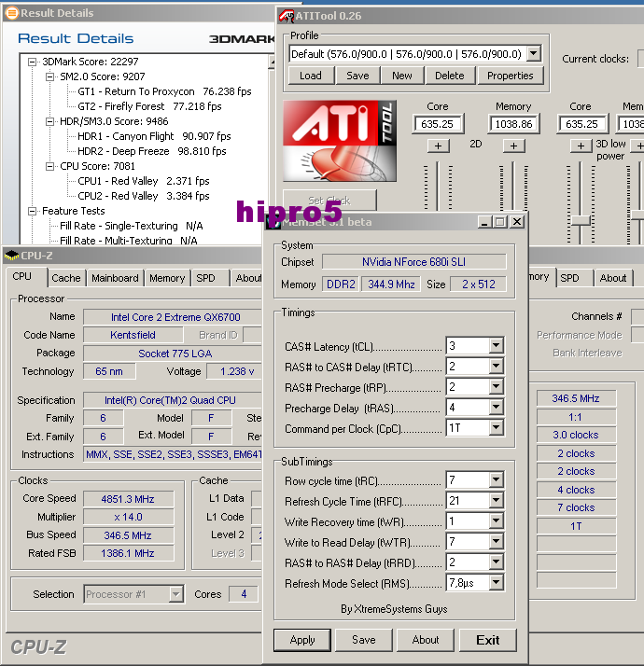Collapse the HDR/SM3.0 Score node
The width and height of the screenshot is (644, 666).
click(49, 121)
